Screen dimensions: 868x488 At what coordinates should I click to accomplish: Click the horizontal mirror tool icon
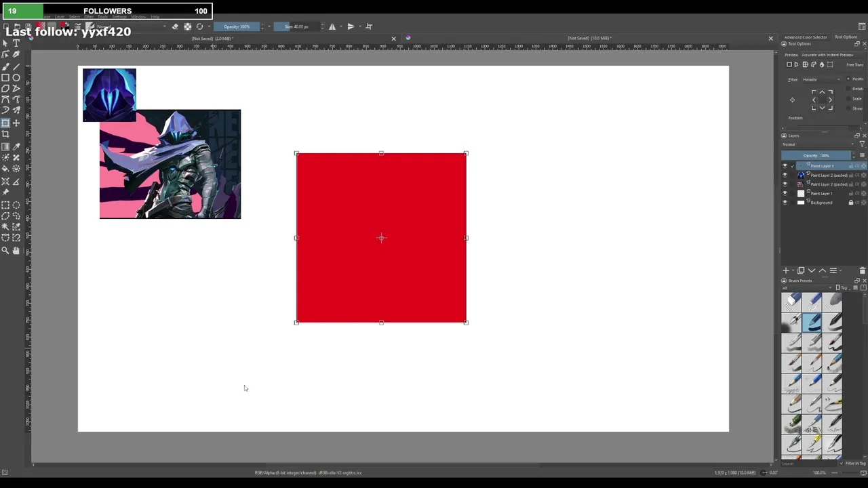pyautogui.click(x=332, y=26)
